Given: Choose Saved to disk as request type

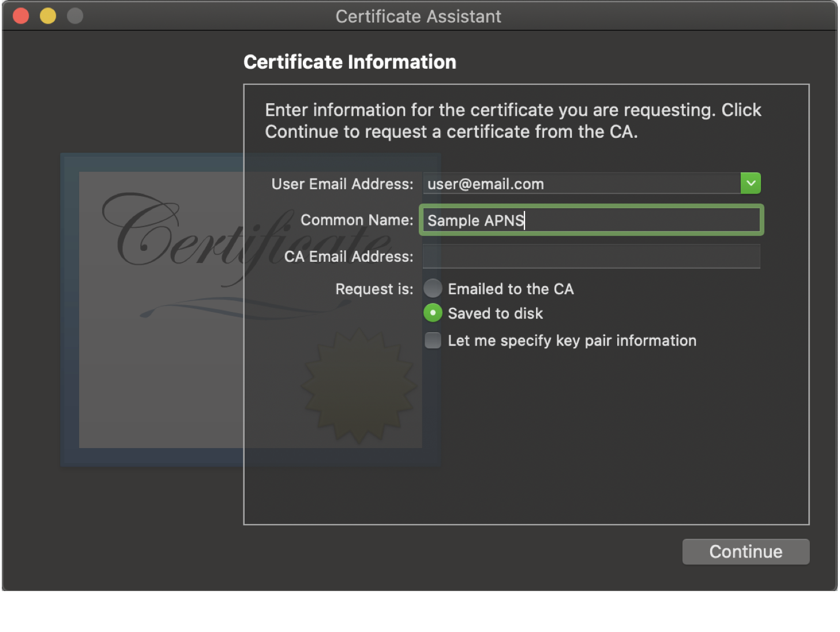Looking at the screenshot, I should coord(433,313).
